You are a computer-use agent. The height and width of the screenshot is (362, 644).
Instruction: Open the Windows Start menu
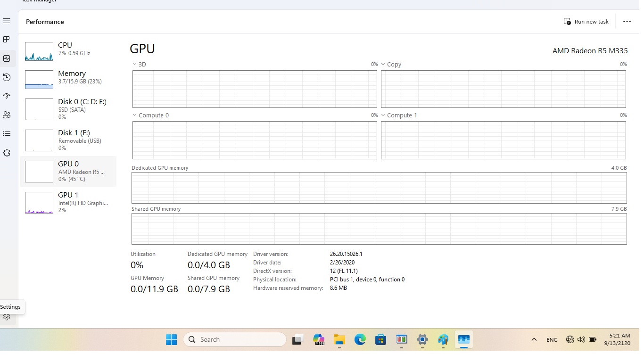pos(171,339)
